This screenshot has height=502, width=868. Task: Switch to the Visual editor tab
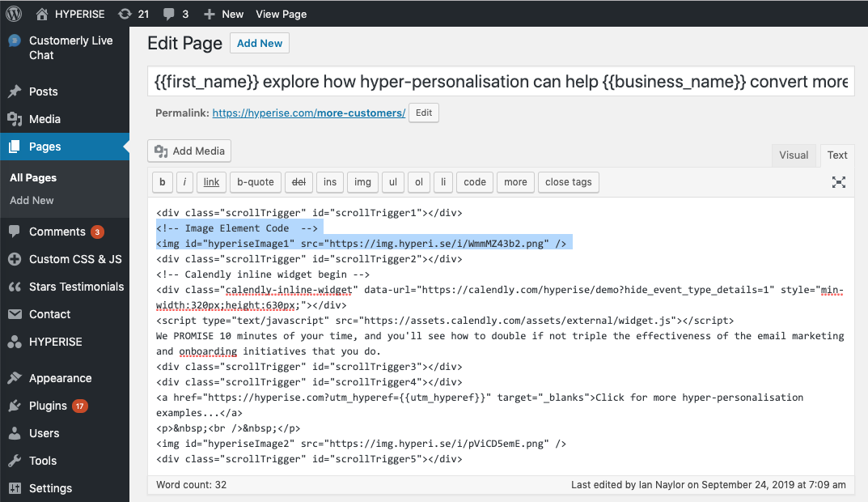[793, 155]
